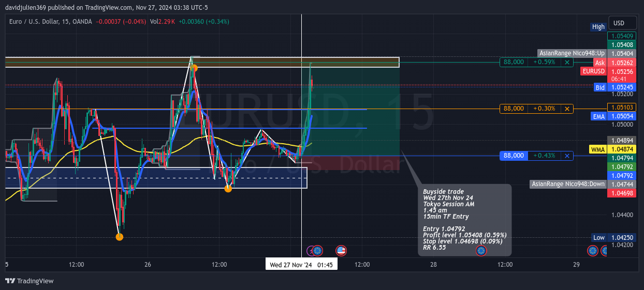Click the current price 1.05256 countdown label
The image size is (644, 290).
621,75
